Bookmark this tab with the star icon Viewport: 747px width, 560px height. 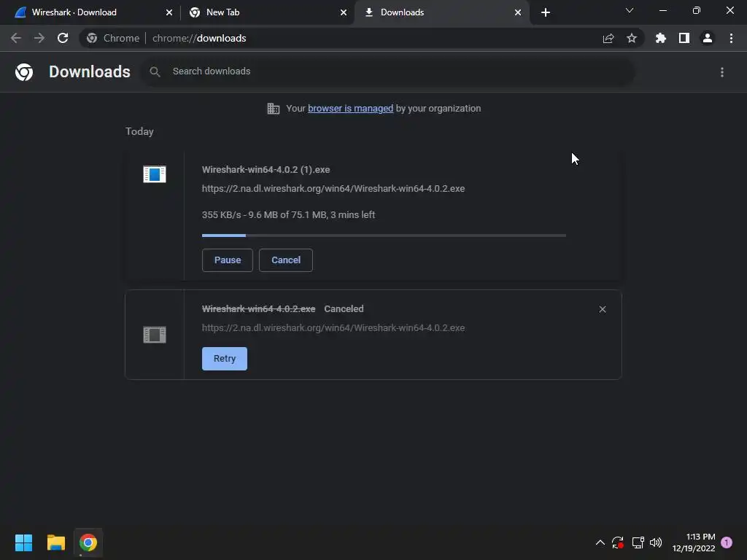coord(632,38)
